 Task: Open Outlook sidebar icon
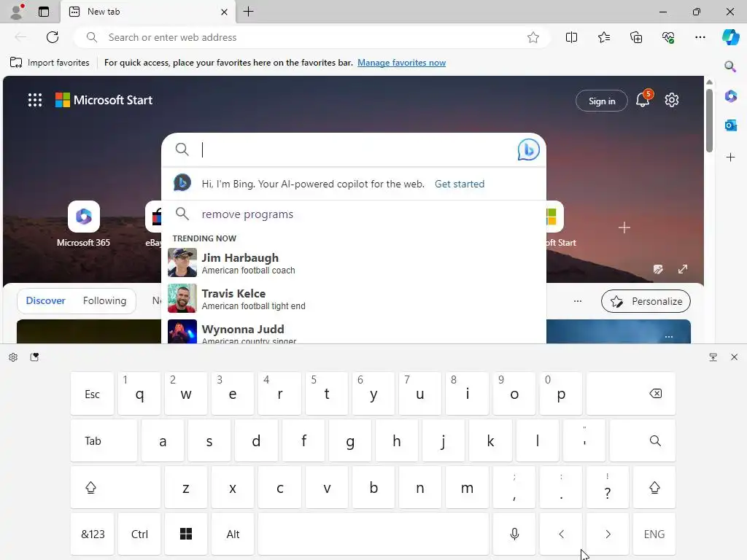pyautogui.click(x=730, y=125)
